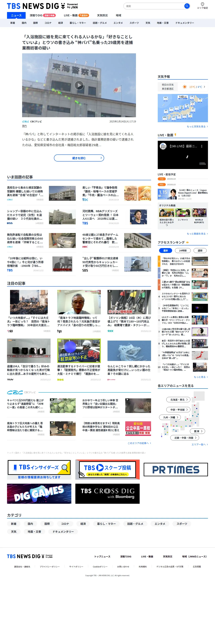
Task: Open the エリア設定 location pin icon
Action: (x=202, y=4)
